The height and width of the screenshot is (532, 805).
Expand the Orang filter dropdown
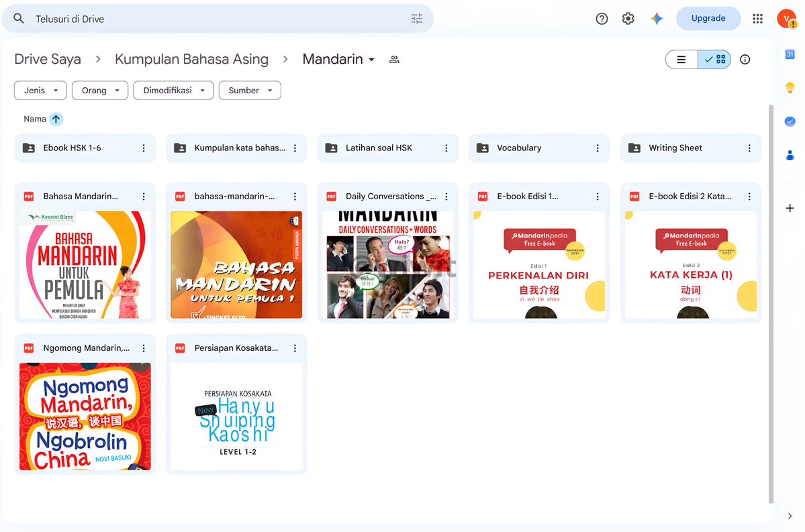100,91
